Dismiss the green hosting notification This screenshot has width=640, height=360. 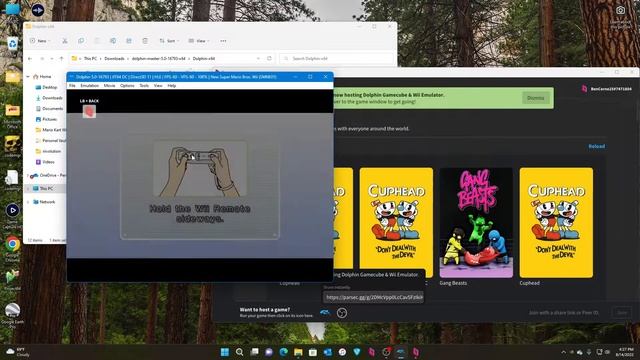(x=536, y=98)
